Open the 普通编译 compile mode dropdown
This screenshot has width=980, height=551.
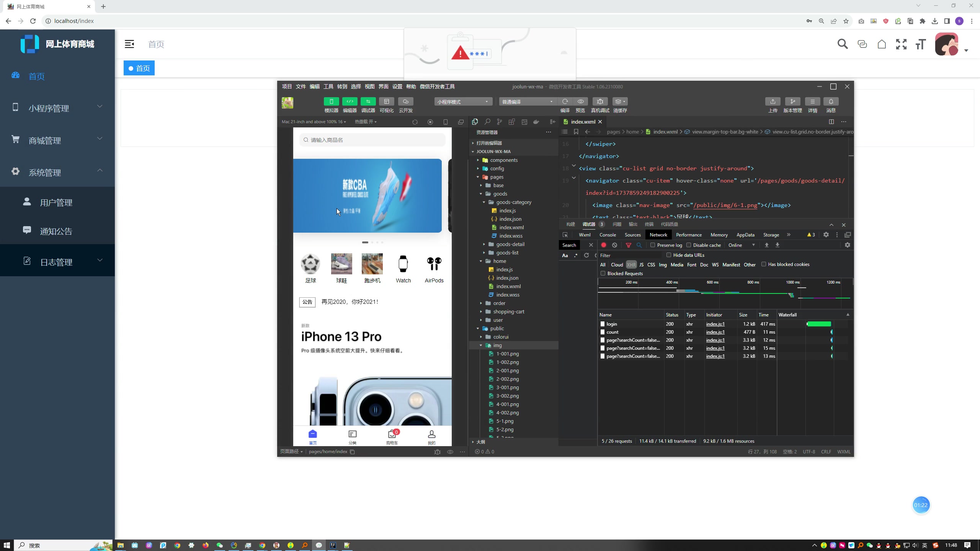[528, 101]
